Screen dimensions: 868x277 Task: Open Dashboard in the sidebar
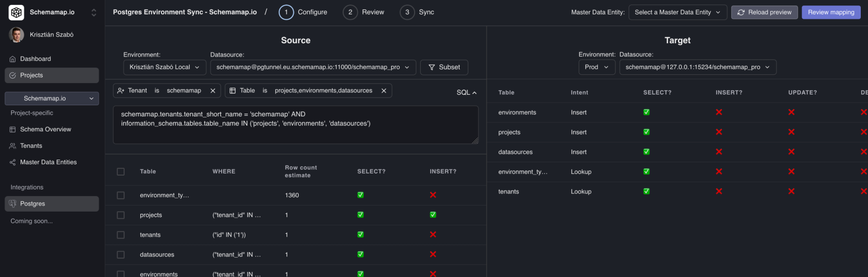pos(52,59)
